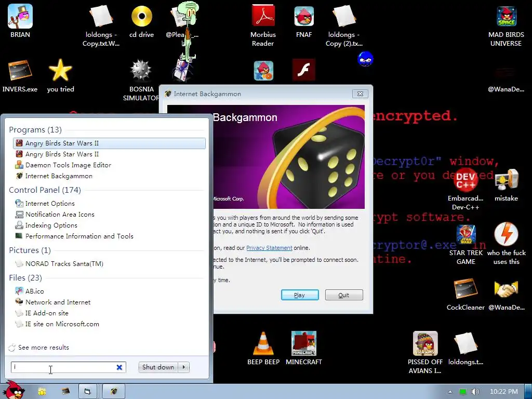Show hidden tray icons arrow
532x399 pixels.
pyautogui.click(x=450, y=392)
